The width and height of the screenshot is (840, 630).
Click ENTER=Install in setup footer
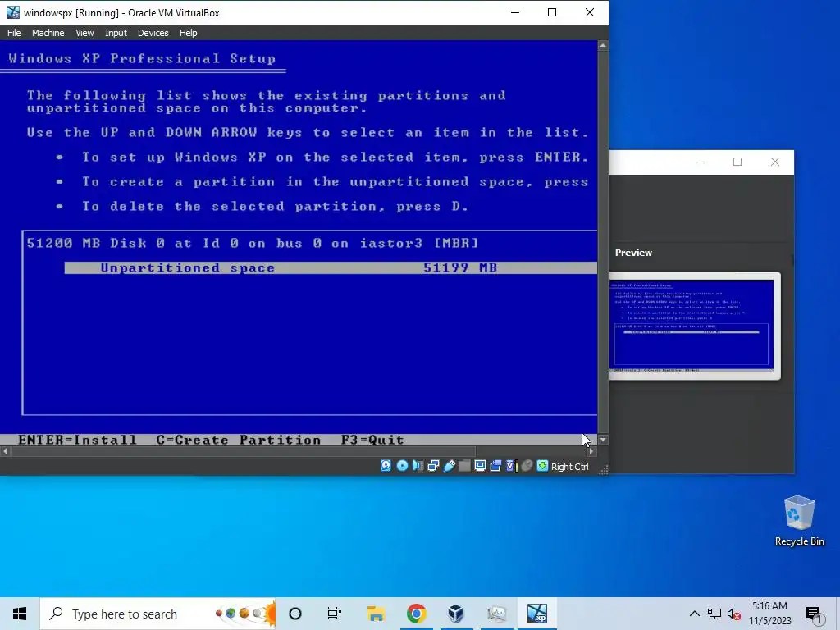(77, 440)
